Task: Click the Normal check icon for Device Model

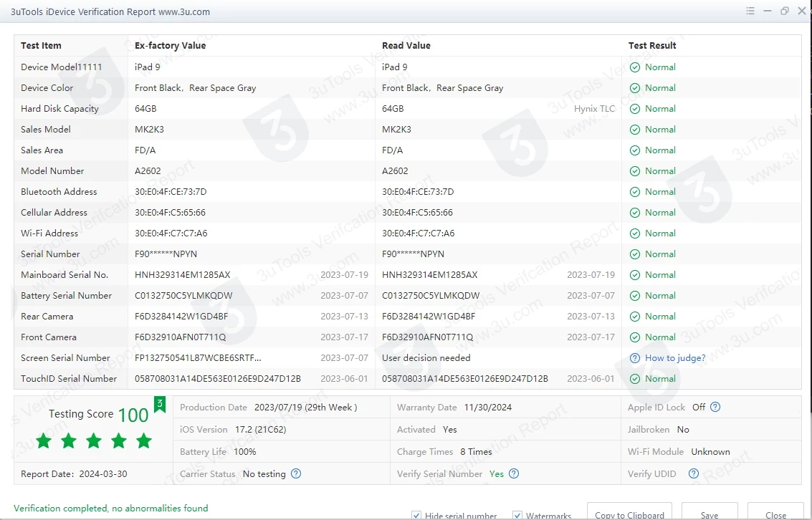Action: [634, 67]
